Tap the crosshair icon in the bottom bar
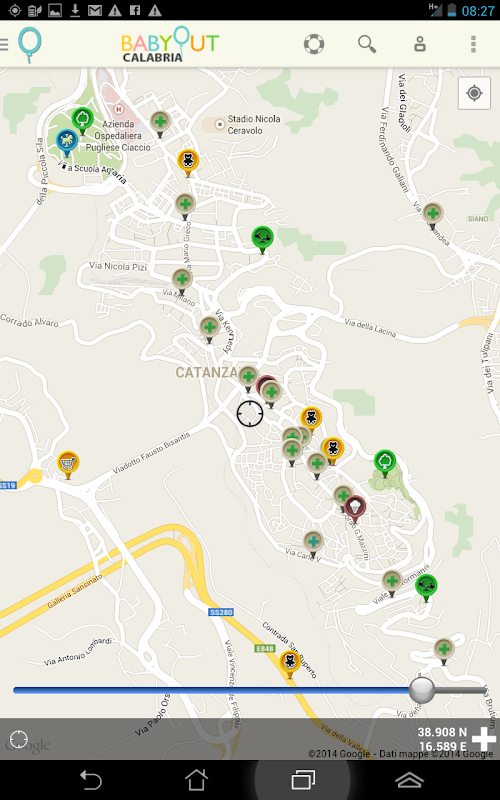Viewport: 500px width, 800px height. [19, 739]
